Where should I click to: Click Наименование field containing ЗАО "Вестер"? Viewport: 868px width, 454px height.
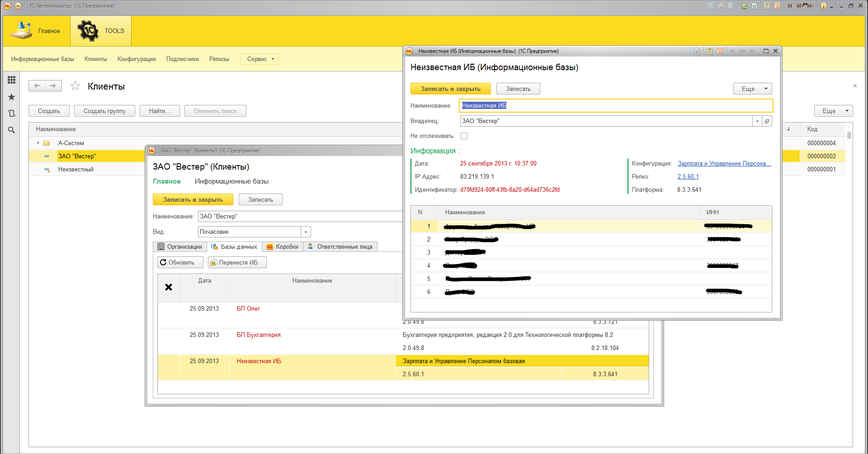pos(300,216)
